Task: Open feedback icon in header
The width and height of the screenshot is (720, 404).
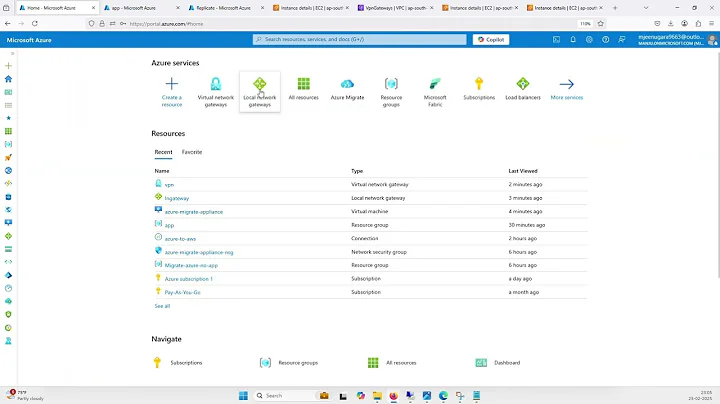Action: tap(622, 39)
